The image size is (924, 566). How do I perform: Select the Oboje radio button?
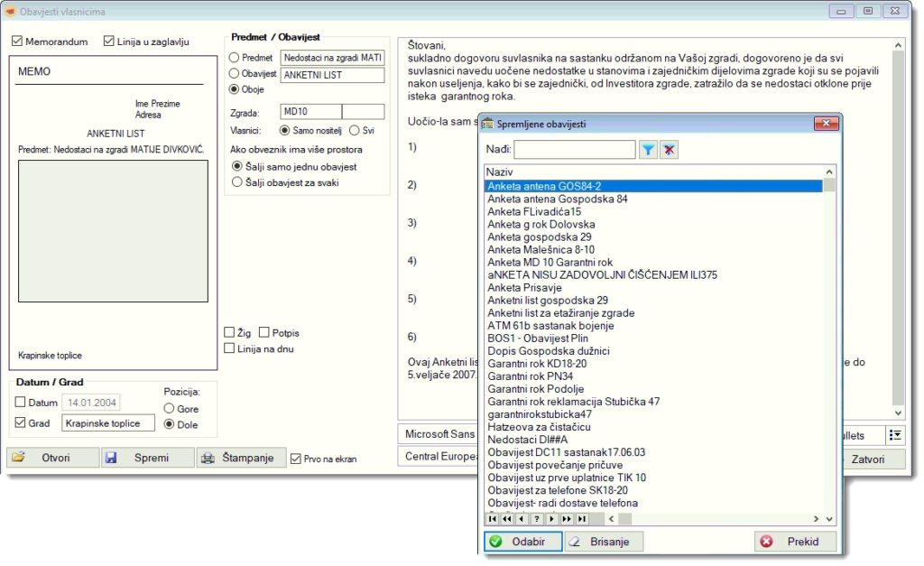(x=234, y=89)
